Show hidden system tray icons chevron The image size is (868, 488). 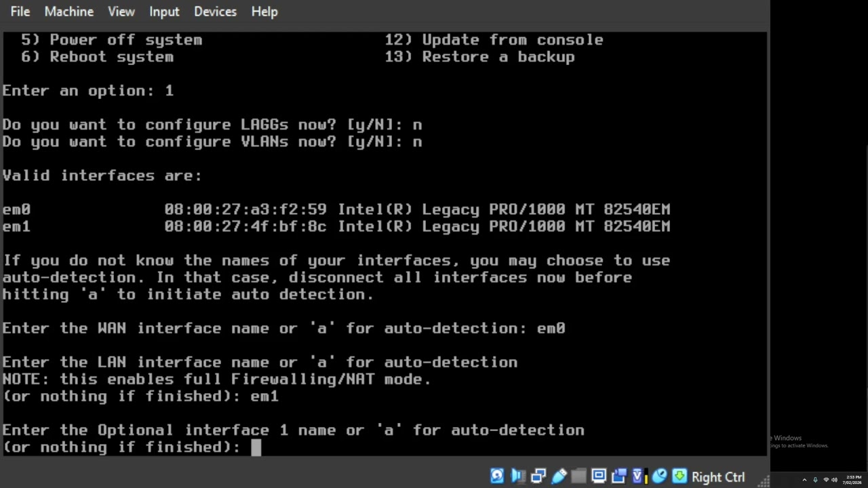click(x=804, y=480)
